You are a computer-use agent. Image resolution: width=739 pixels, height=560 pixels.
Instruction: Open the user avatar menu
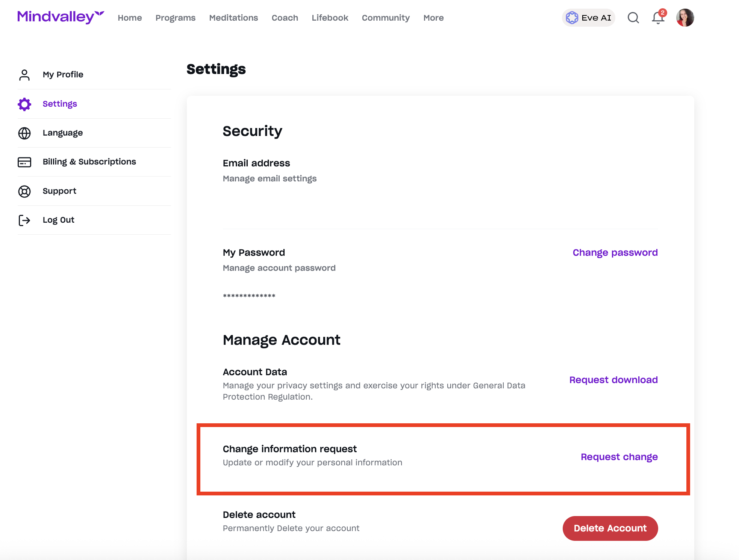click(x=685, y=18)
